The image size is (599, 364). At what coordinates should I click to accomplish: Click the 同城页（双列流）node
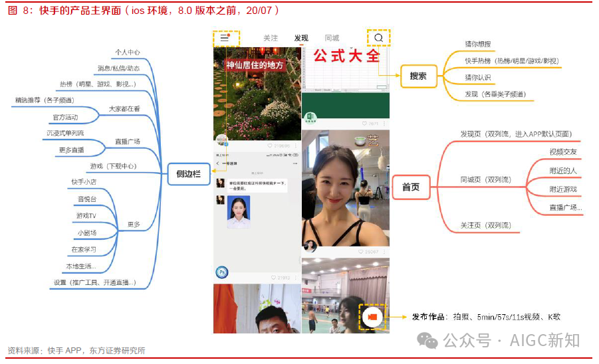click(x=486, y=180)
